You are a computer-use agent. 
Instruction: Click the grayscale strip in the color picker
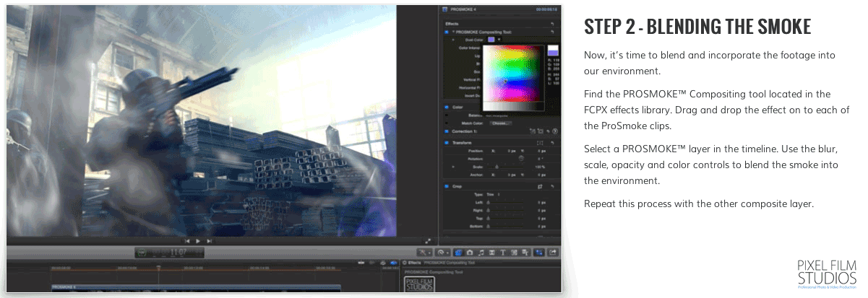[513, 106]
